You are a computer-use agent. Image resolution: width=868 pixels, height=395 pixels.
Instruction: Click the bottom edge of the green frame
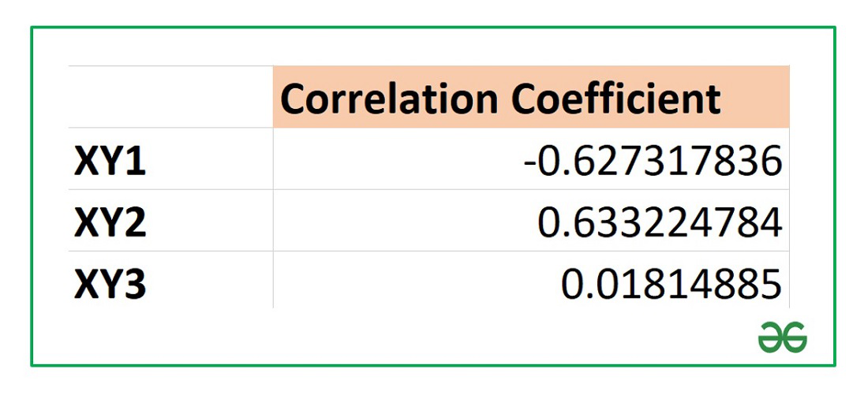pos(432,366)
